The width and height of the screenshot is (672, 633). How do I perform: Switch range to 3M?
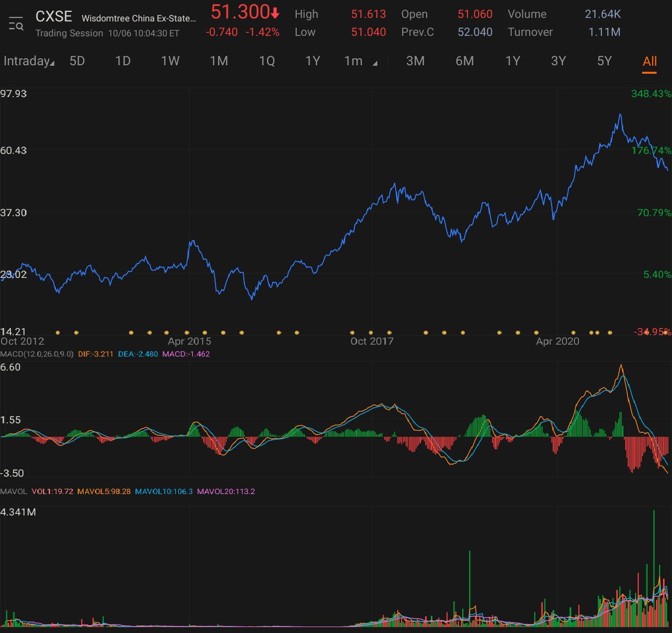point(415,61)
